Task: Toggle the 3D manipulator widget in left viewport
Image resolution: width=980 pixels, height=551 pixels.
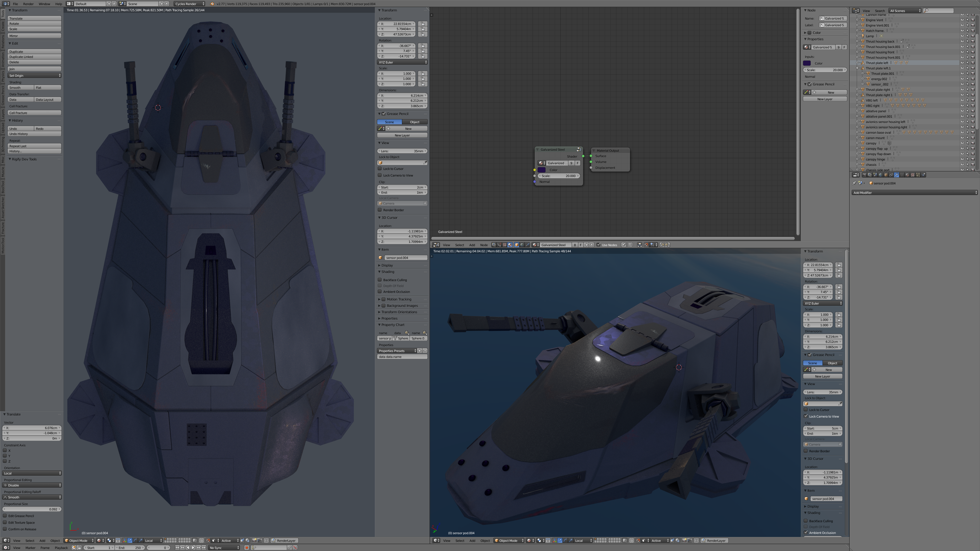Action: [x=124, y=541]
